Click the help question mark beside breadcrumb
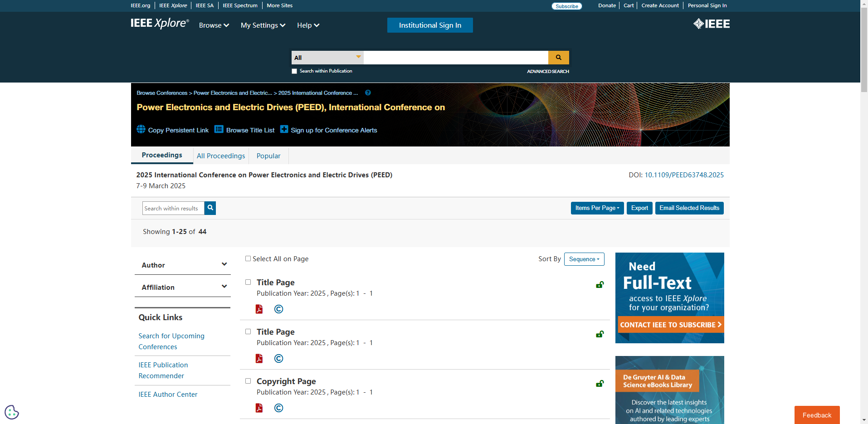 click(x=368, y=93)
